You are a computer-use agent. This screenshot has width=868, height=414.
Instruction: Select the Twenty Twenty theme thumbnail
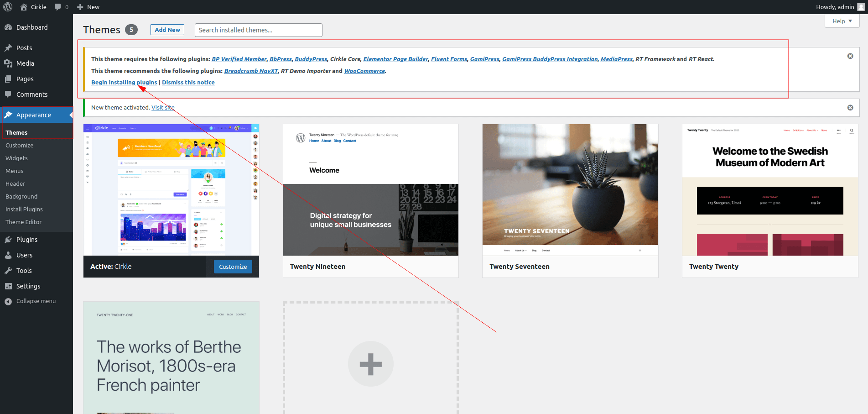[x=770, y=190]
